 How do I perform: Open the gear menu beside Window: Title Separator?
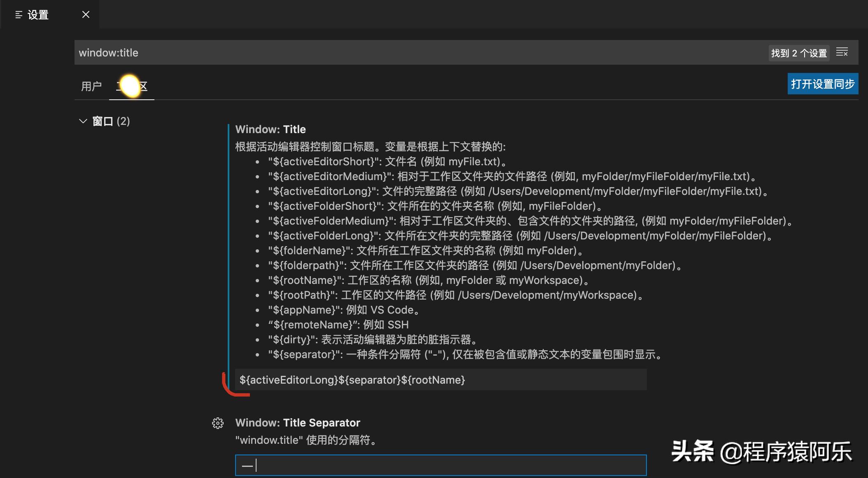point(217,423)
